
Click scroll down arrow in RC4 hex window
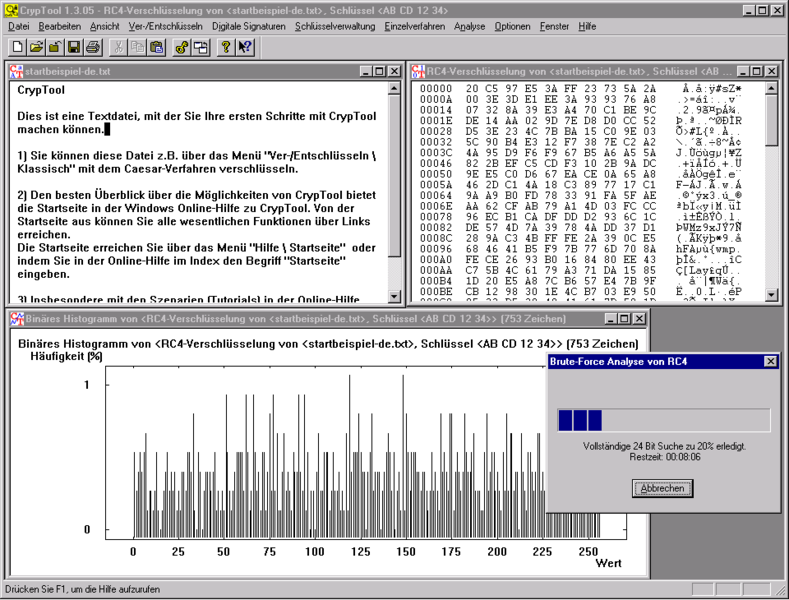click(x=771, y=295)
